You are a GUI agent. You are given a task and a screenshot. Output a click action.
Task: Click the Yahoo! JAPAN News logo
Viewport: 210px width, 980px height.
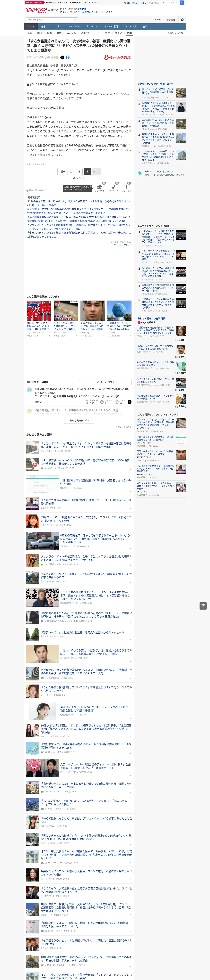coord(42,10)
